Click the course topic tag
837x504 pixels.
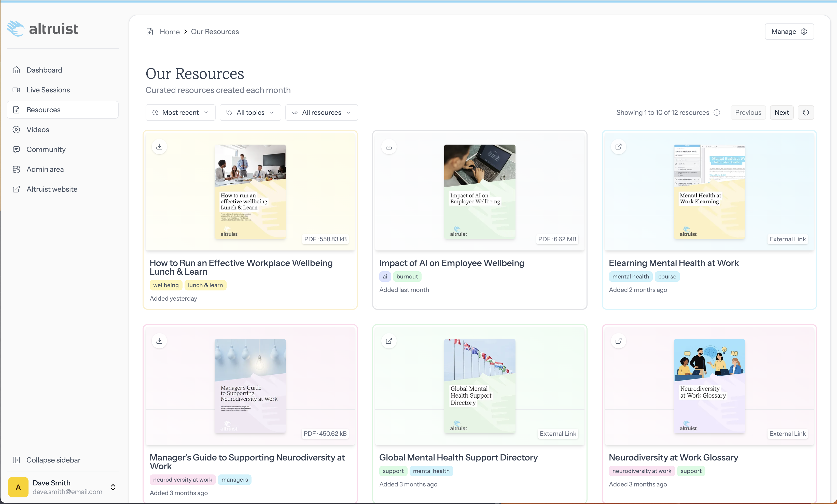(667, 276)
